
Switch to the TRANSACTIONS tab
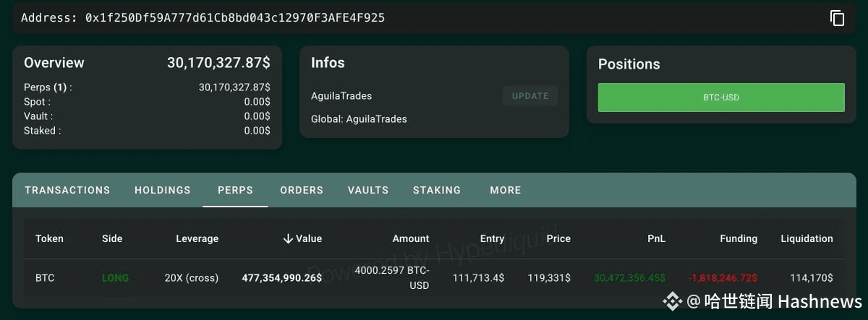tap(67, 190)
